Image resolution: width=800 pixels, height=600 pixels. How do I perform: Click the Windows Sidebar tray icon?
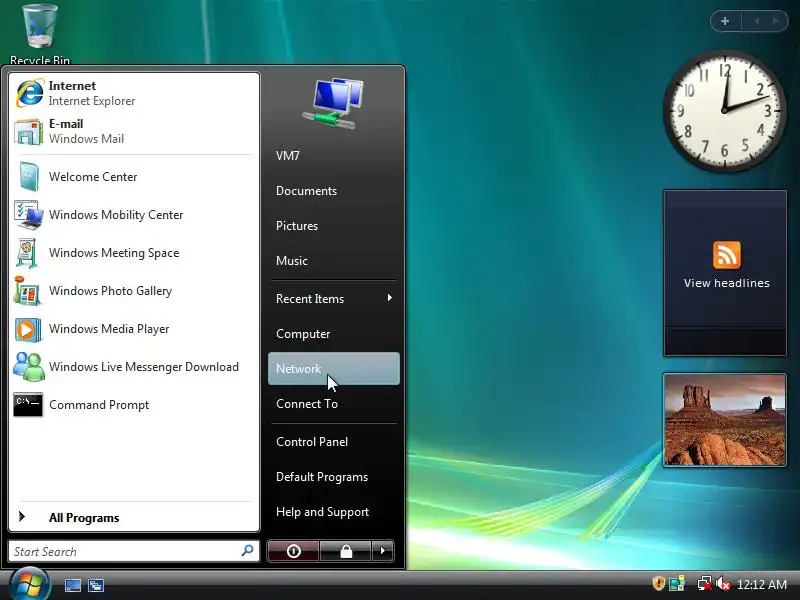click(677, 584)
